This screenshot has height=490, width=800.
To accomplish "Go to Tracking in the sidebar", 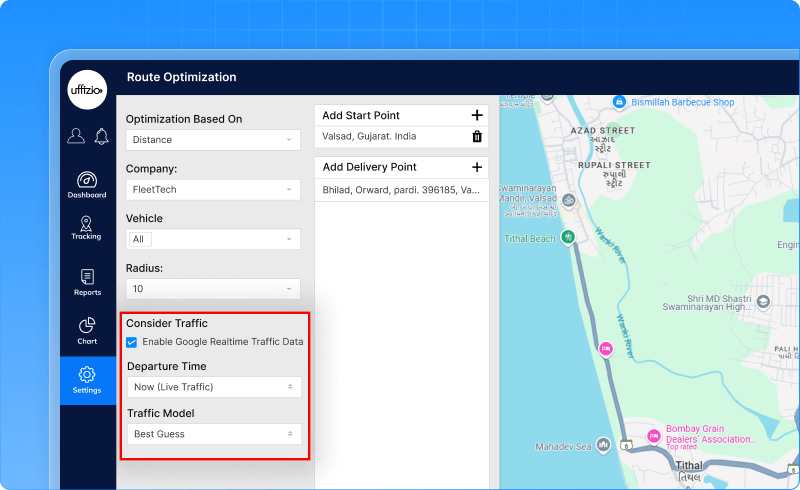I will [87, 228].
